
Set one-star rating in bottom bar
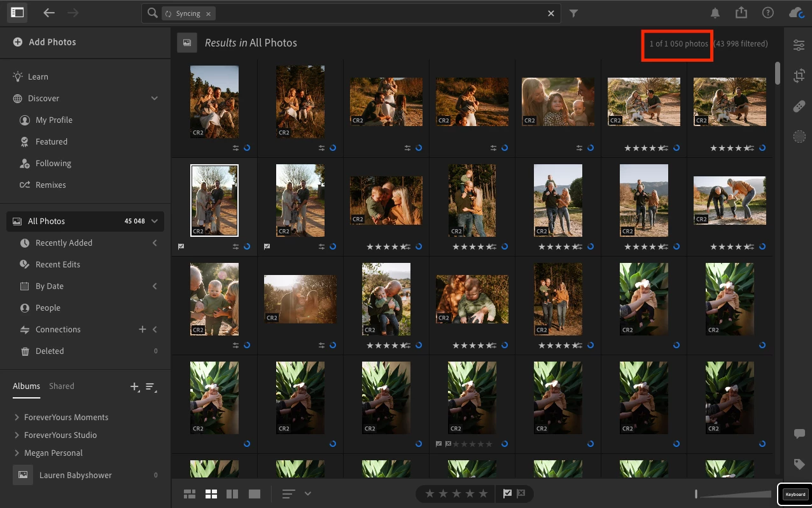pos(430,494)
